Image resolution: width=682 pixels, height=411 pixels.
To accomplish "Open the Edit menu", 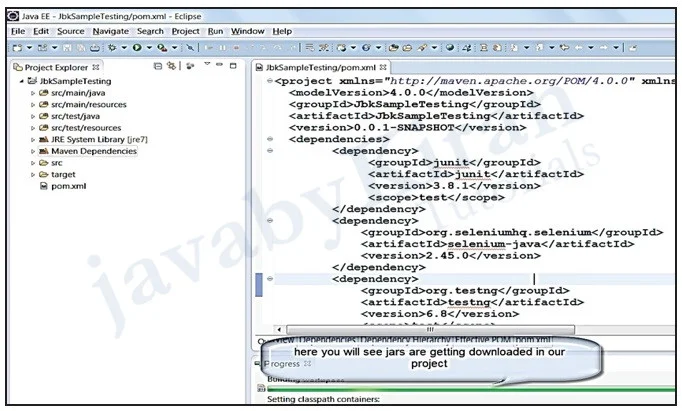I will [x=41, y=31].
